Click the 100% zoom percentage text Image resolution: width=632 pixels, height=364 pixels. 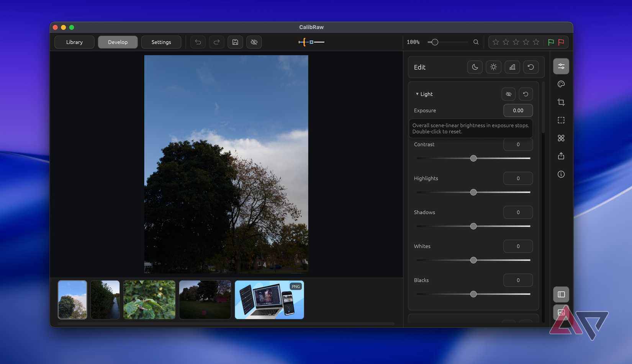click(x=413, y=42)
